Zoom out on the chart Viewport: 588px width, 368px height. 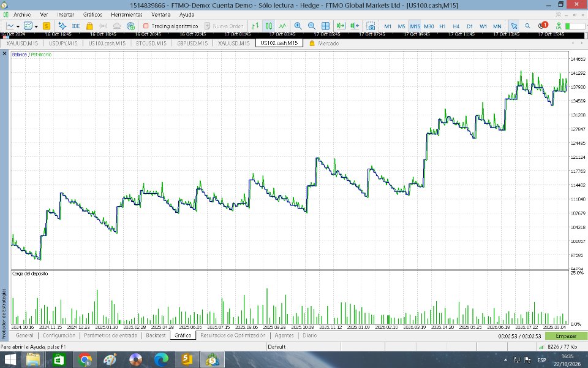[312, 26]
